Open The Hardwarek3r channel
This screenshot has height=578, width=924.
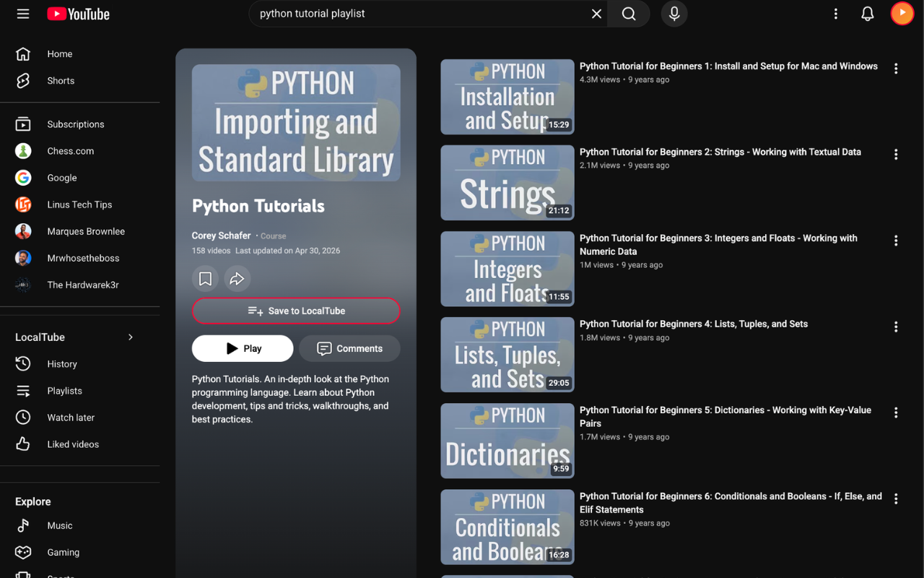coord(79,285)
